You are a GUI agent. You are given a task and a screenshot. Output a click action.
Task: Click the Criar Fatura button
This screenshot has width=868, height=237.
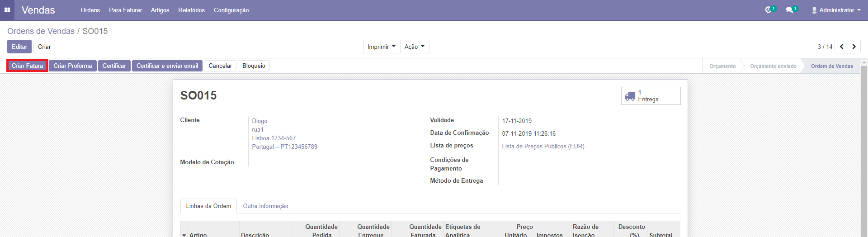click(x=27, y=66)
